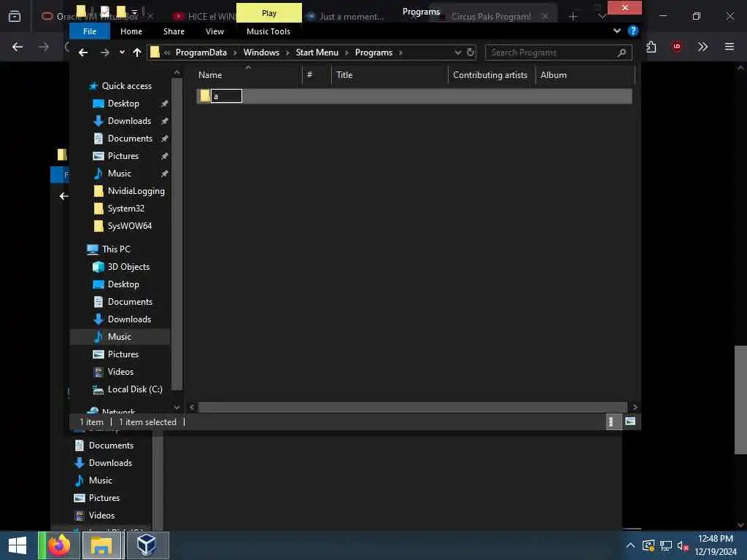This screenshot has width=747, height=560.
Task: Show hidden system tray icons
Action: pos(630,545)
